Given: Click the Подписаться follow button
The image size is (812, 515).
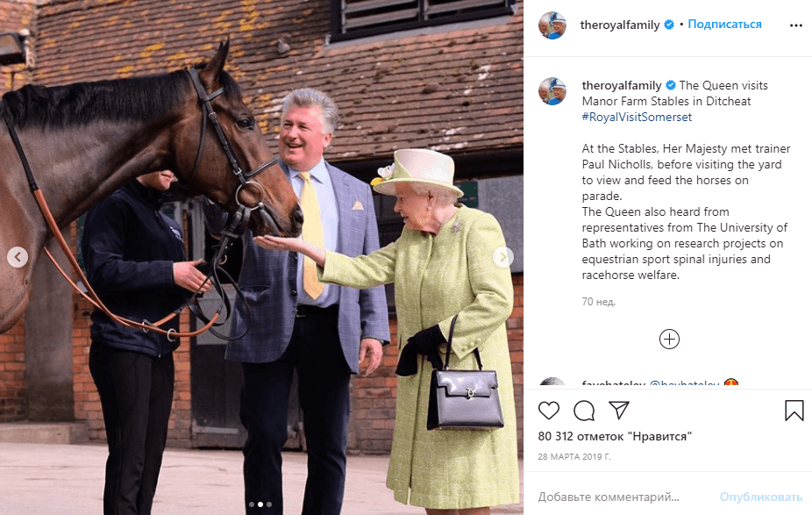Looking at the screenshot, I should (724, 25).
